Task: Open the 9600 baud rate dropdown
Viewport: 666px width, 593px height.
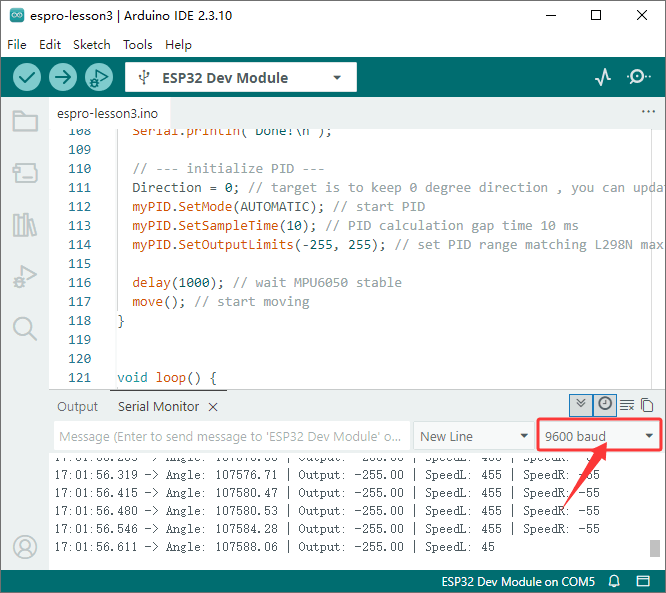Action: click(599, 436)
